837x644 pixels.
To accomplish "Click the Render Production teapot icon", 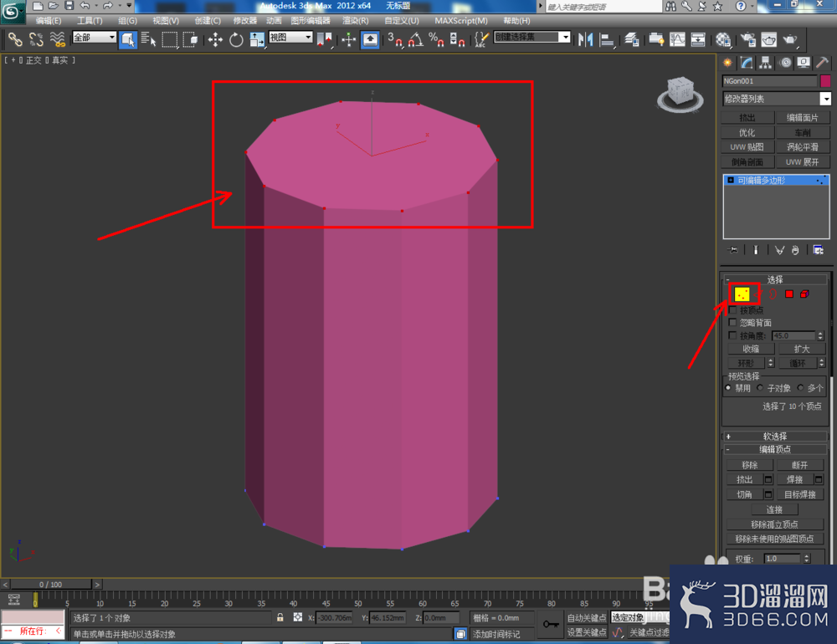I will [790, 39].
